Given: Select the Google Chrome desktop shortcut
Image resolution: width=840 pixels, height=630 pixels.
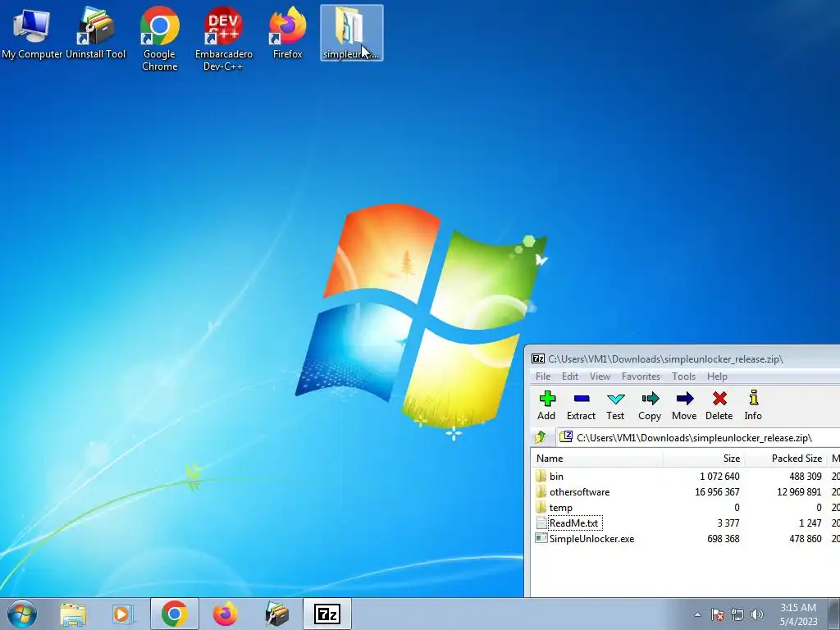Looking at the screenshot, I should click(x=160, y=39).
